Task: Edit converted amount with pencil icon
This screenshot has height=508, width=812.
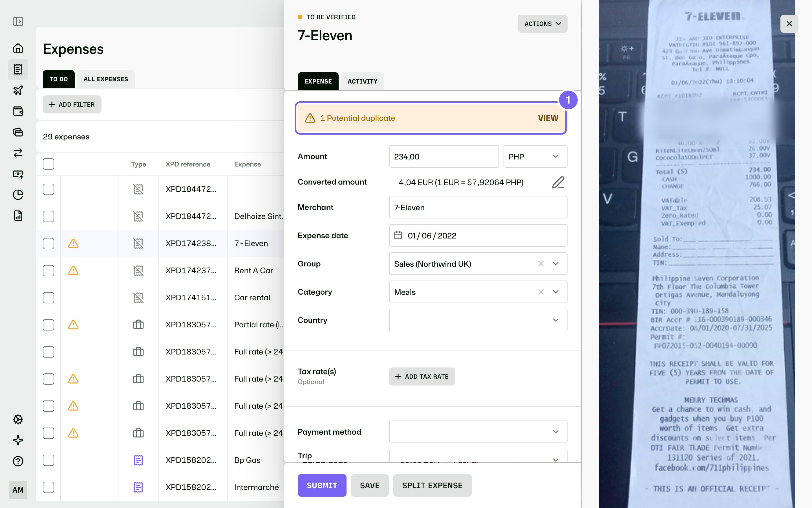Action: point(558,182)
